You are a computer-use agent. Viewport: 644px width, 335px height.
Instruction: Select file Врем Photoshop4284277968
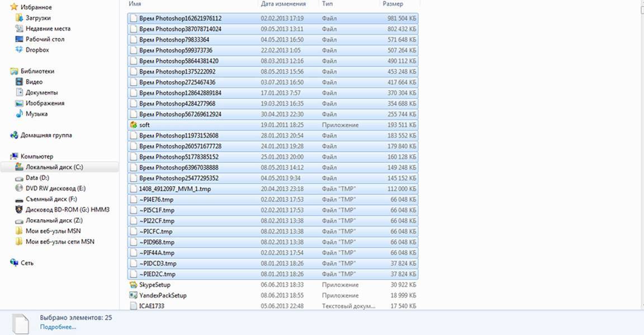pos(273,103)
